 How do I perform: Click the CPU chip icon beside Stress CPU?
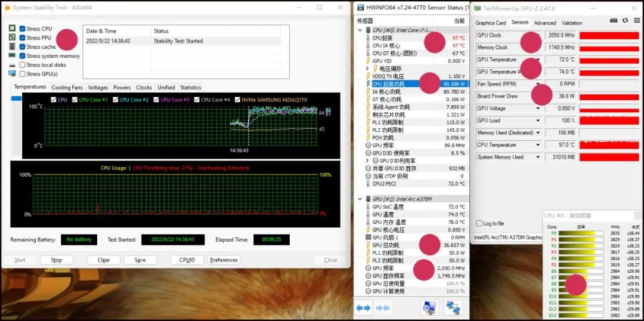[x=13, y=29]
